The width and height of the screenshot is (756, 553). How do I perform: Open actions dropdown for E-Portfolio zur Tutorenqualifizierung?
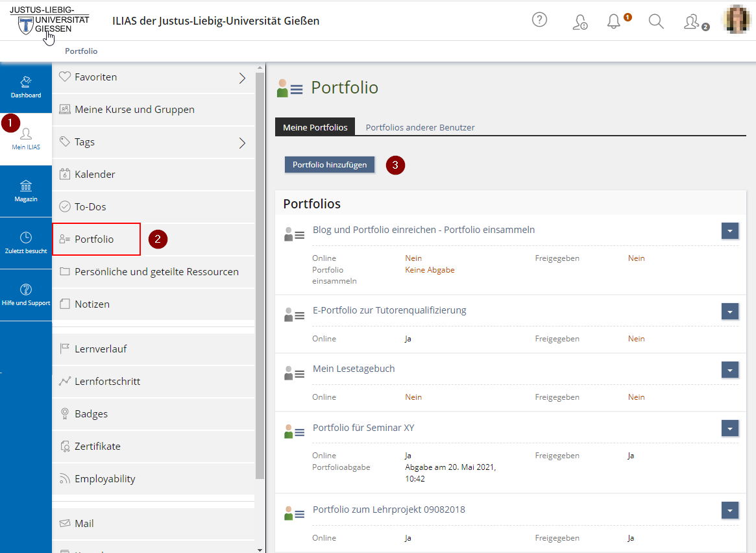730,312
